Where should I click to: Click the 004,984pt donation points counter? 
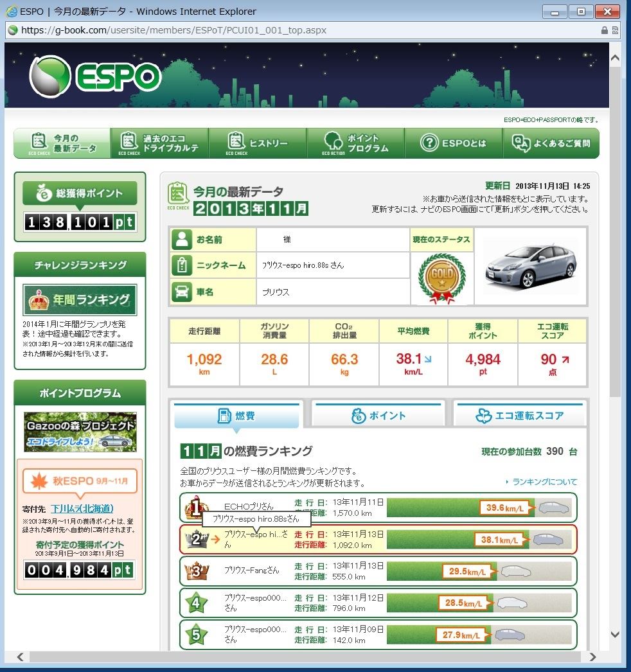tap(80, 570)
